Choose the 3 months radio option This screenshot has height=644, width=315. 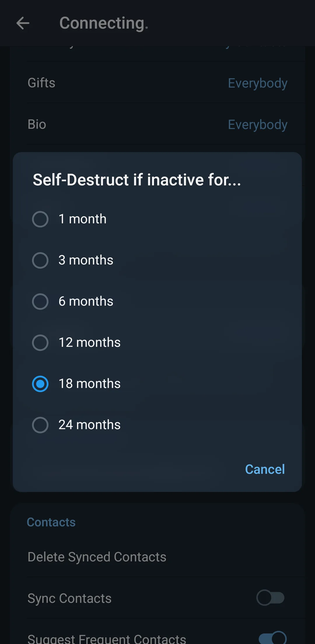pos(40,260)
